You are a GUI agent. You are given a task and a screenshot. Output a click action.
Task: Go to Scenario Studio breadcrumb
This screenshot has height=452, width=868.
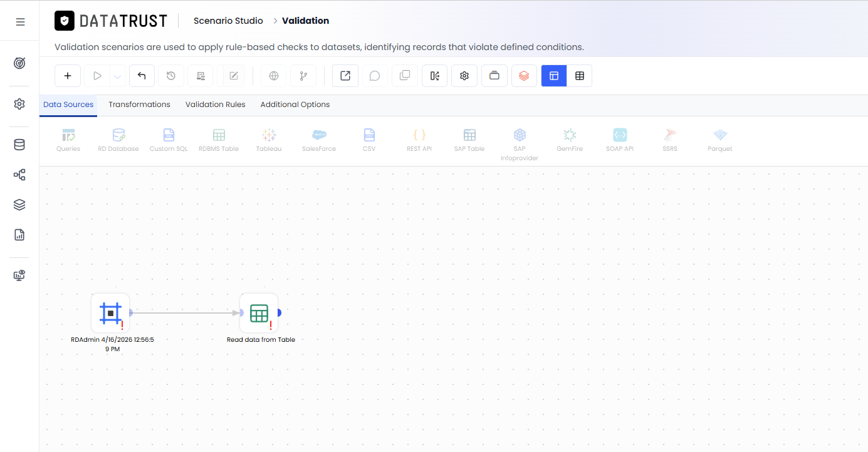point(228,21)
